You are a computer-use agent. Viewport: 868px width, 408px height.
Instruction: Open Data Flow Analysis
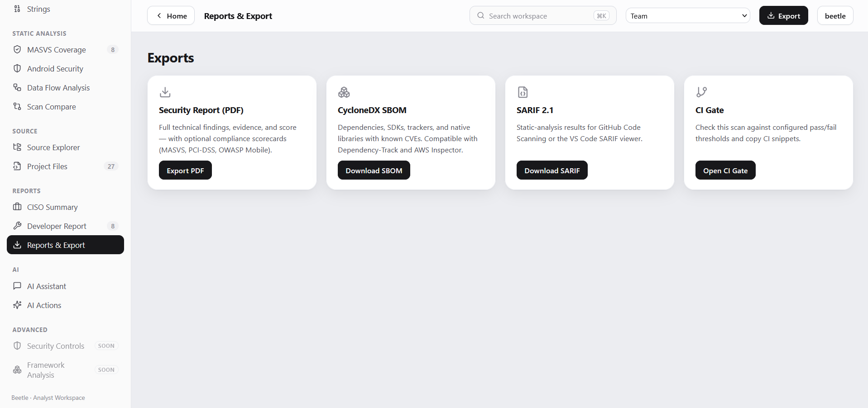65,88
